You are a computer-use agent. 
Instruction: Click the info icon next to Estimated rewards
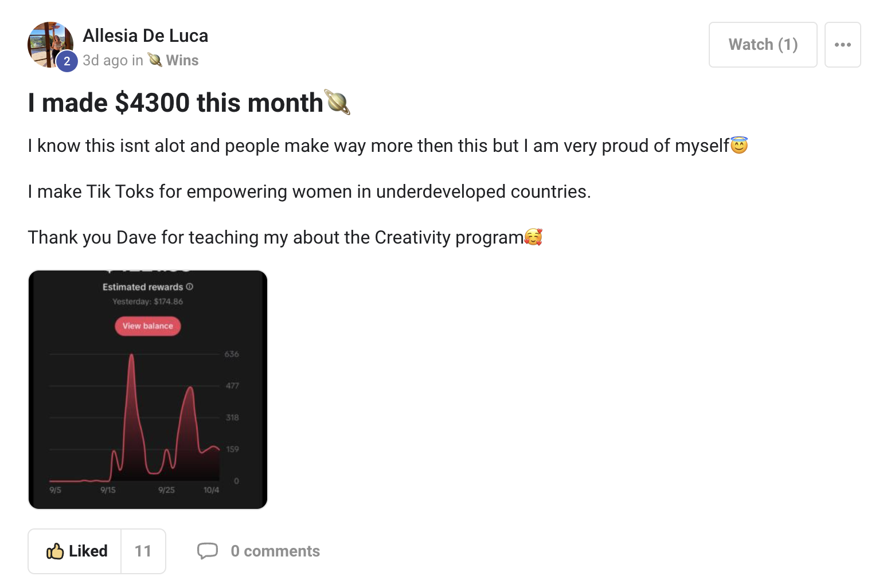[x=190, y=287]
